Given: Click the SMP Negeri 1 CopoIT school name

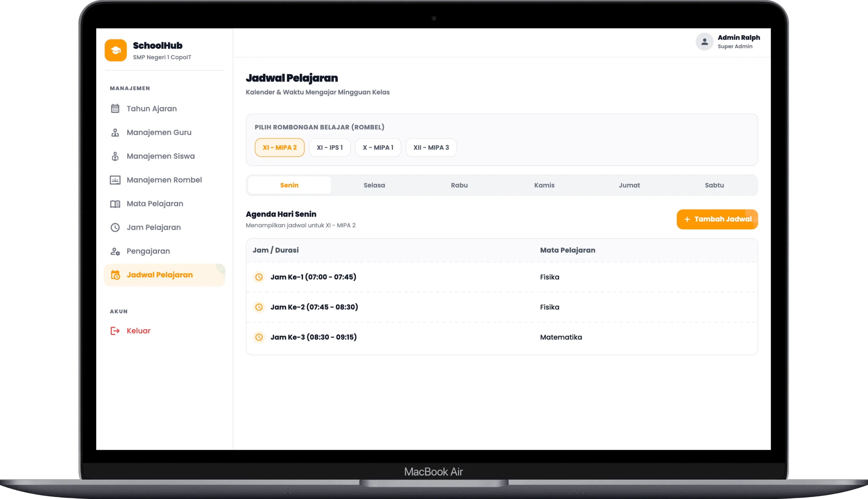Looking at the screenshot, I should click(162, 57).
